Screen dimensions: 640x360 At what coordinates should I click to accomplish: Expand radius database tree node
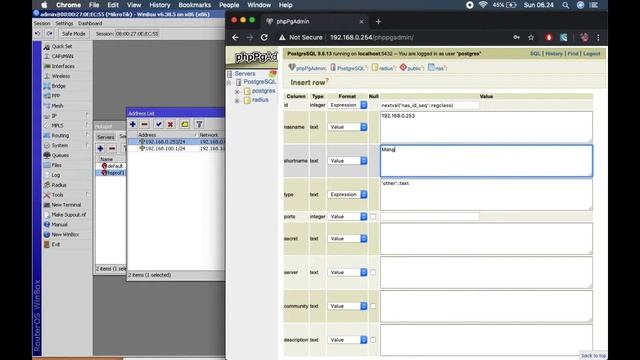coord(237,100)
